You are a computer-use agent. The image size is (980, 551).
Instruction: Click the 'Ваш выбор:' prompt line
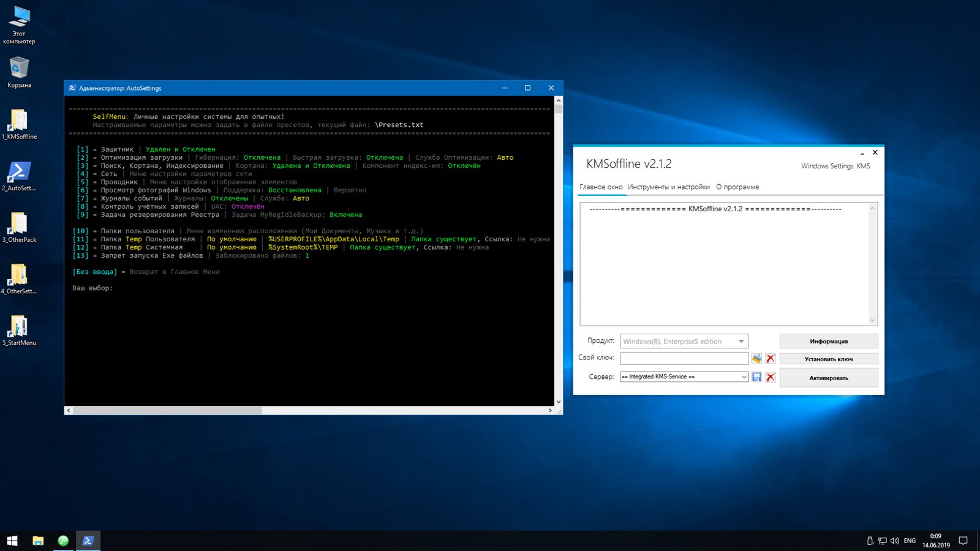tap(92, 288)
